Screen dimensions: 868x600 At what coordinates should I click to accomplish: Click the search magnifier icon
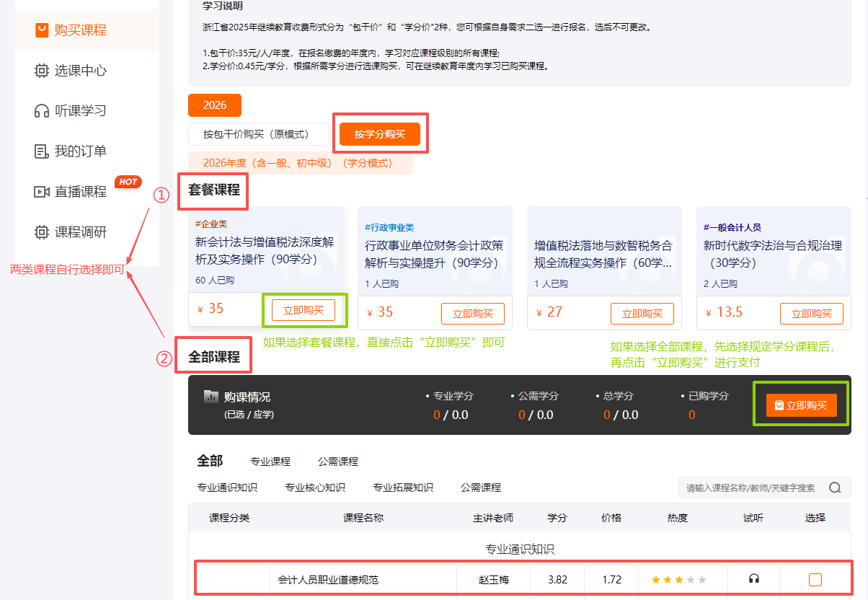[835, 487]
